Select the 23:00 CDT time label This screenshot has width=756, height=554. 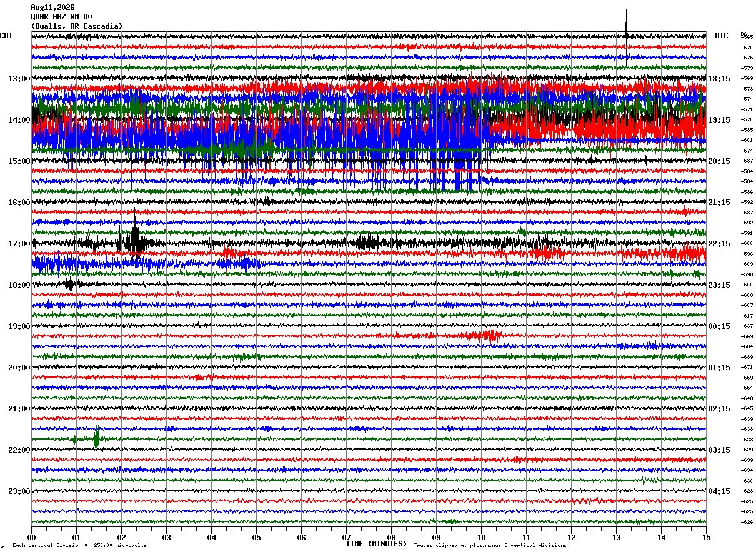(19, 491)
